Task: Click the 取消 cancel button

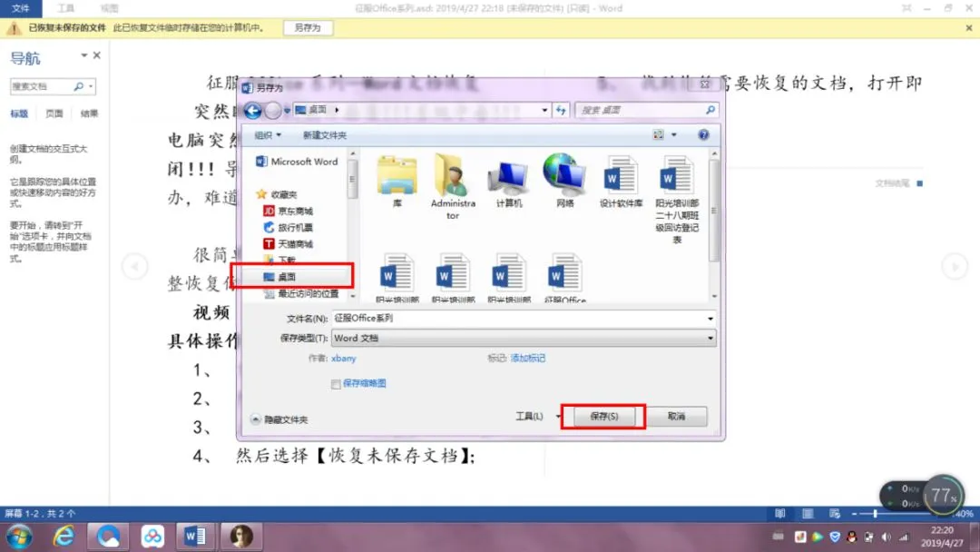Action: click(x=676, y=417)
